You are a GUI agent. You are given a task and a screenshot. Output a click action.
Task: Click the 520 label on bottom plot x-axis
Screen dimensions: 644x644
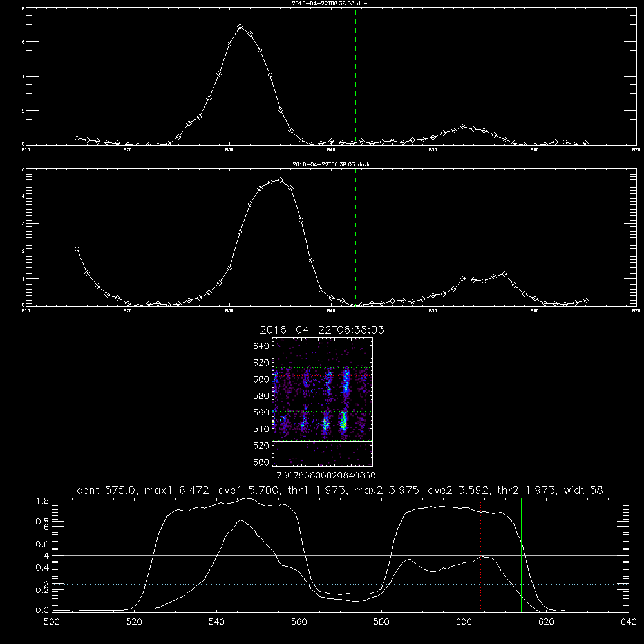(134, 622)
